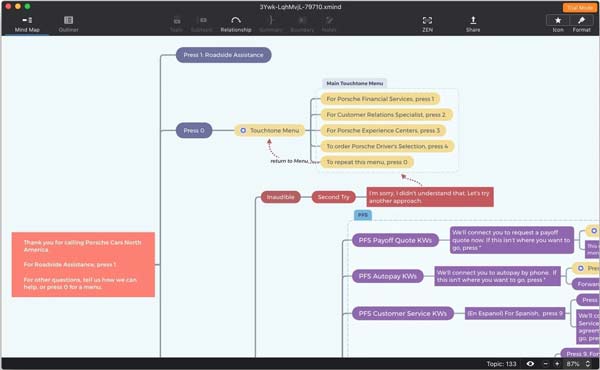Image resolution: width=600 pixels, height=370 pixels.
Task: Click radio marker beside PFS Payoff Quote branch
Action: click(x=594, y=230)
